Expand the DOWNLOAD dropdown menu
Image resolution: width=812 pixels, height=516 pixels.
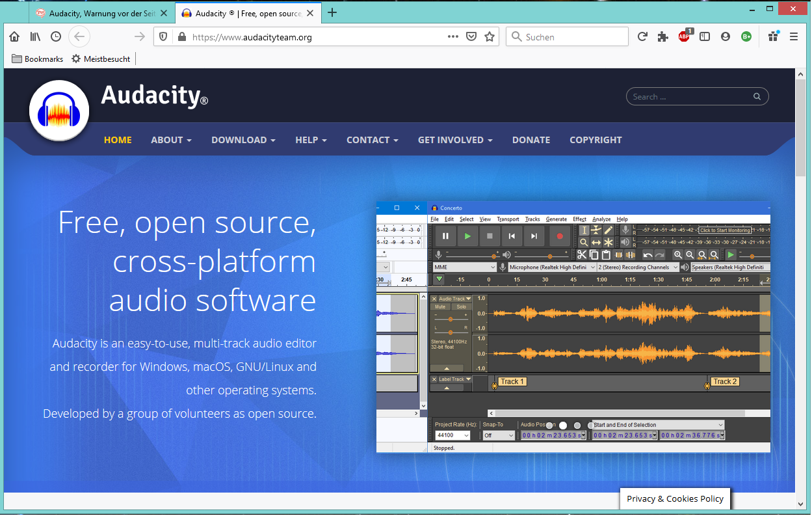243,140
